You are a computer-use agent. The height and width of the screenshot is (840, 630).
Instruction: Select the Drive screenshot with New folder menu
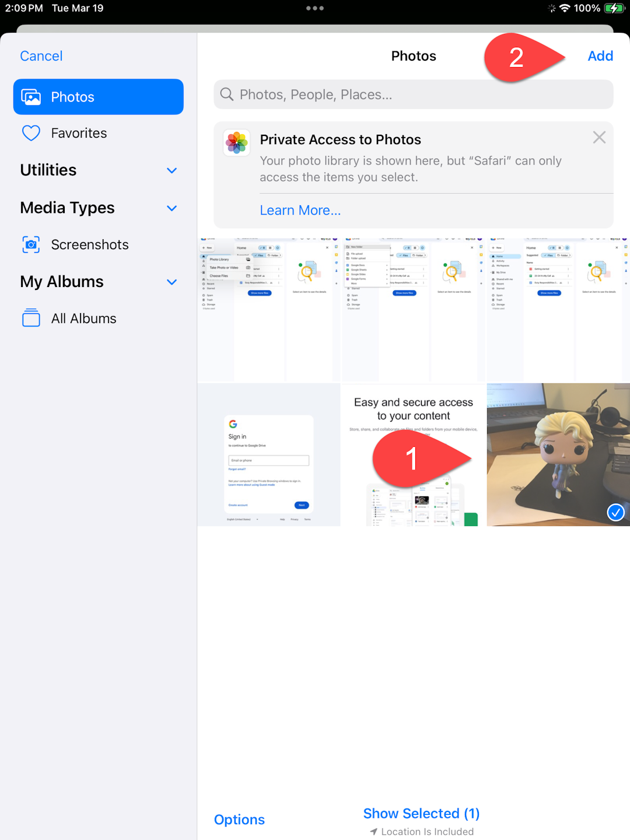(414, 310)
